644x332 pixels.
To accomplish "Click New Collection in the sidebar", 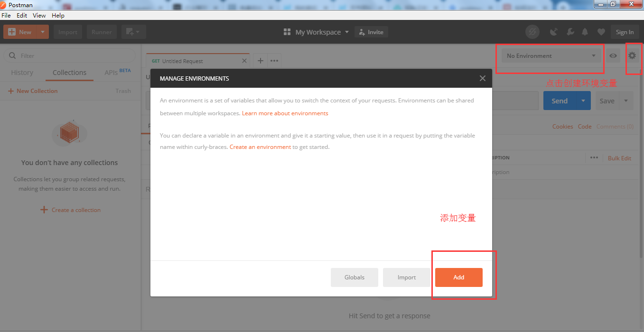I will click(x=33, y=91).
